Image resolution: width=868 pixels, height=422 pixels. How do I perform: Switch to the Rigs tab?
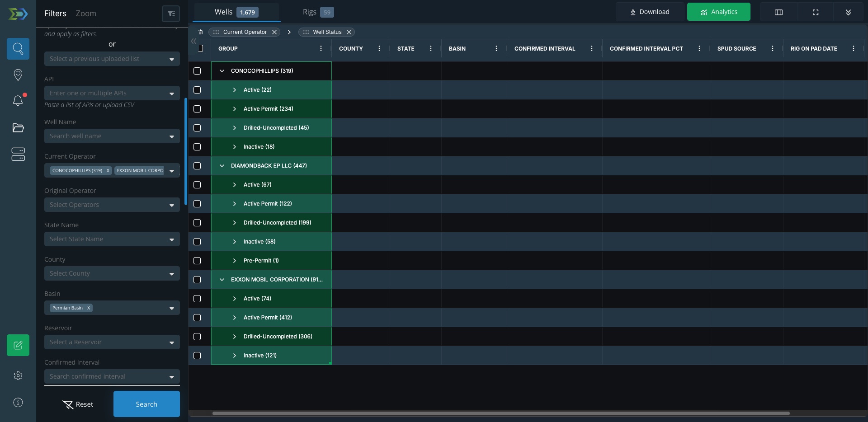tap(309, 12)
